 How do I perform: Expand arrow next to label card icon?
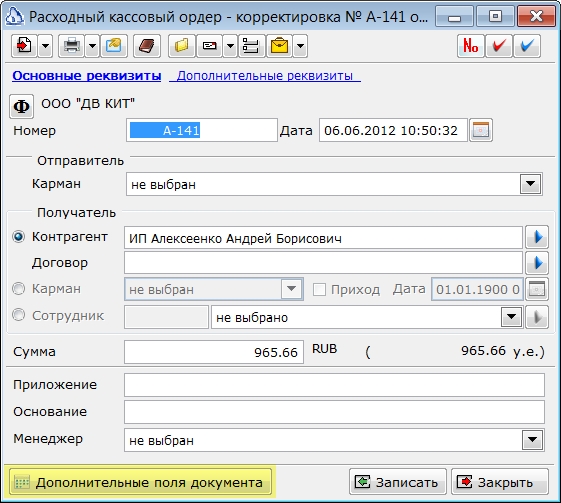click(230, 46)
